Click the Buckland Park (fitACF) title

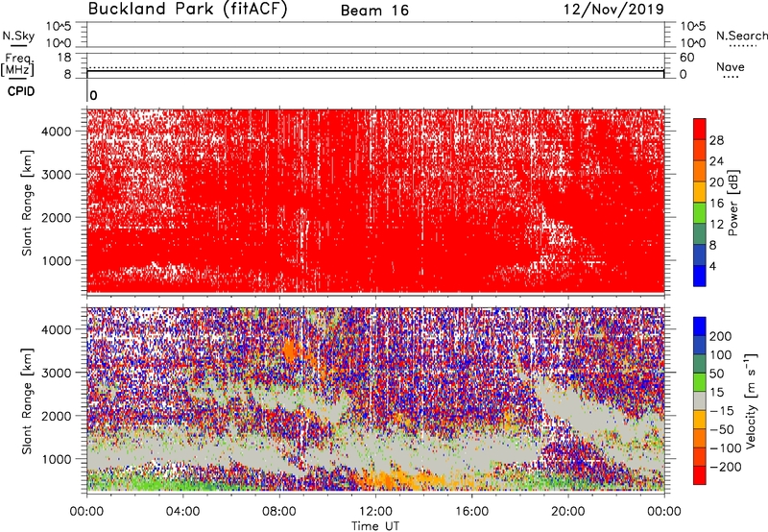coord(187,9)
